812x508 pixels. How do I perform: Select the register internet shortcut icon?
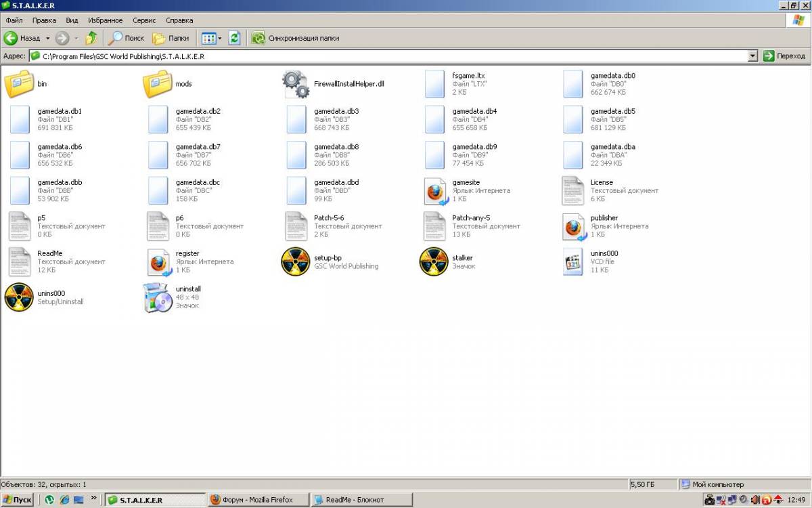click(158, 261)
